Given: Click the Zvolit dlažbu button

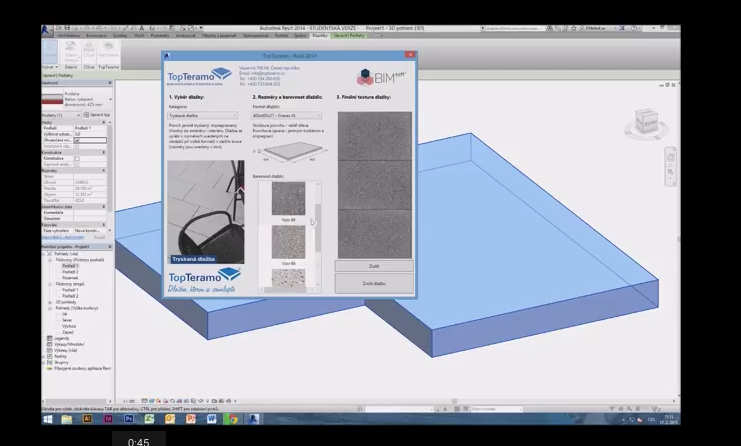Looking at the screenshot, I should click(x=374, y=283).
